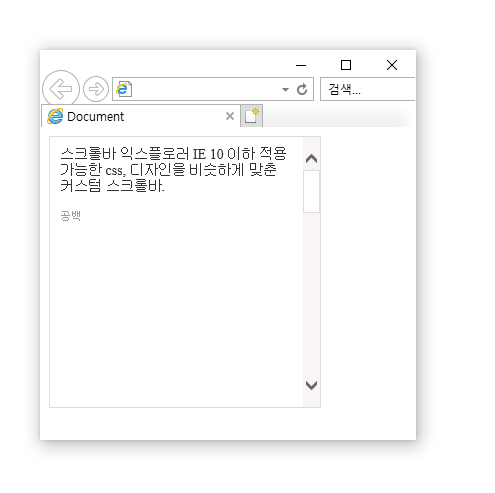The image size is (495, 493).
Task: Click the IE logo on Document tab
Action: click(55, 116)
